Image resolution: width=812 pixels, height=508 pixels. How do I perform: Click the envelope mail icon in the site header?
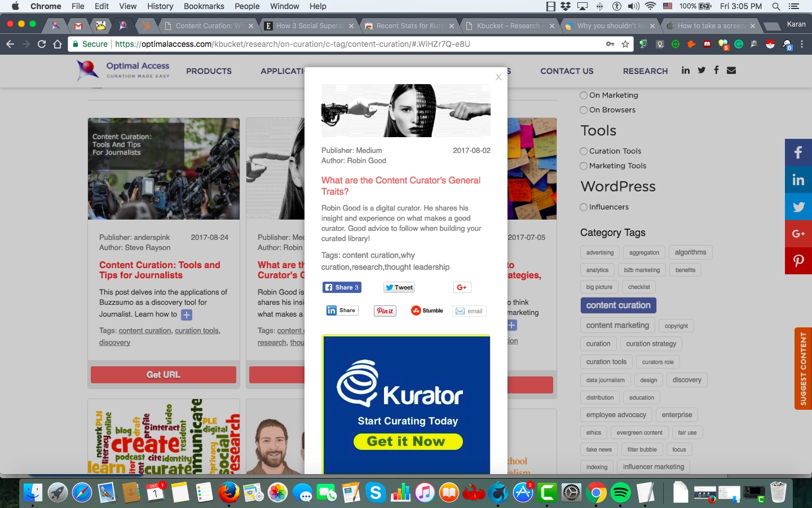(x=731, y=71)
